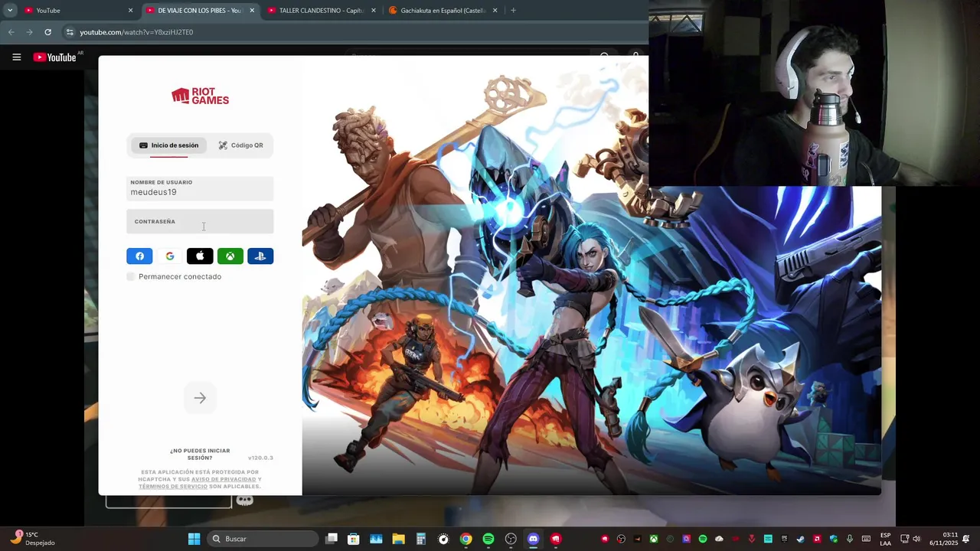The width and height of the screenshot is (980, 551).
Task: Switch to the DE VIAJE CON LOS PIBES tab
Action: coord(199,11)
